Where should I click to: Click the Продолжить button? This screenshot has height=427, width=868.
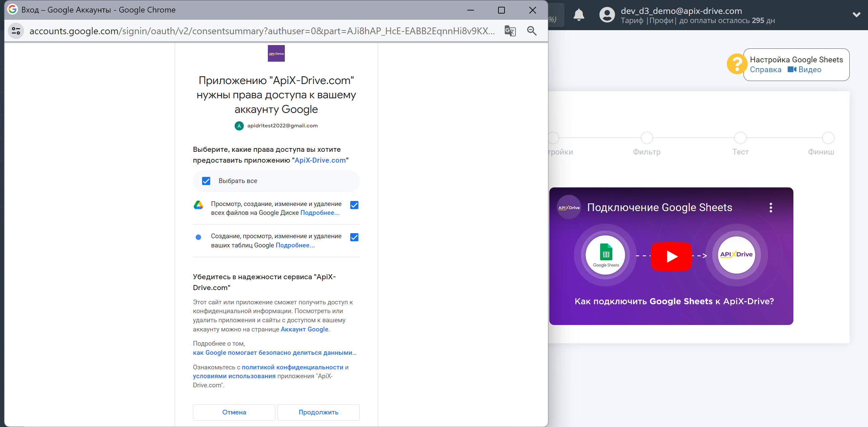point(318,412)
